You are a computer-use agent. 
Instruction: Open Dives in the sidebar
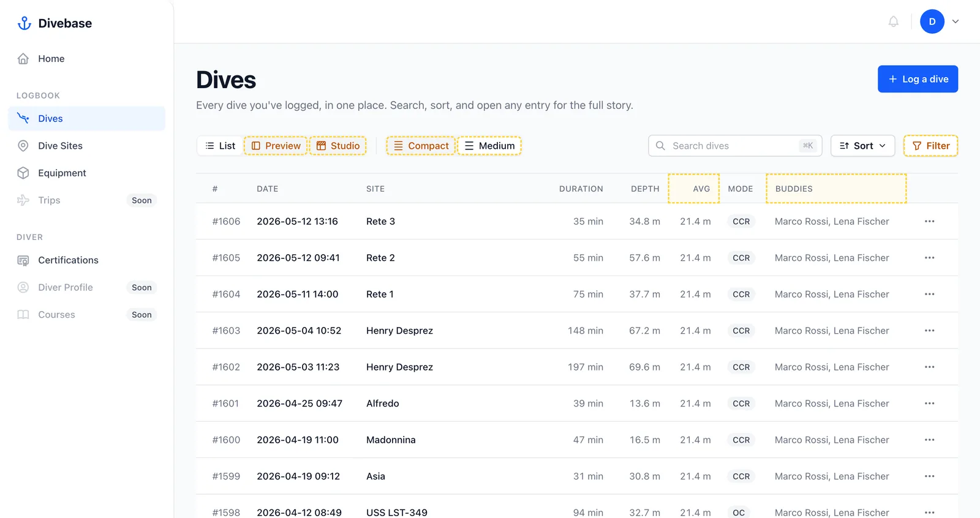(86, 119)
